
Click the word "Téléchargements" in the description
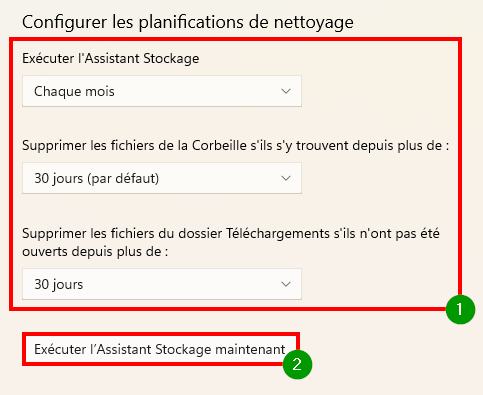(x=278, y=234)
